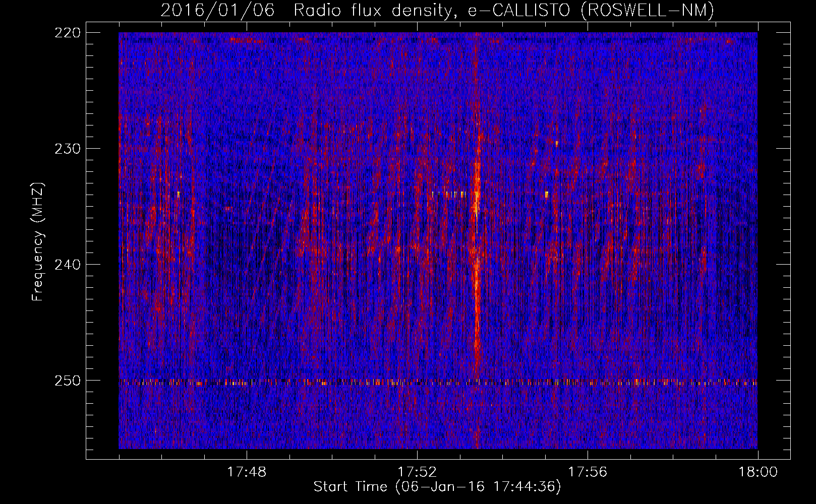Image resolution: width=816 pixels, height=504 pixels.
Task: Click the 'Frequency (MHZ)' y-axis label
Action: click(38, 241)
